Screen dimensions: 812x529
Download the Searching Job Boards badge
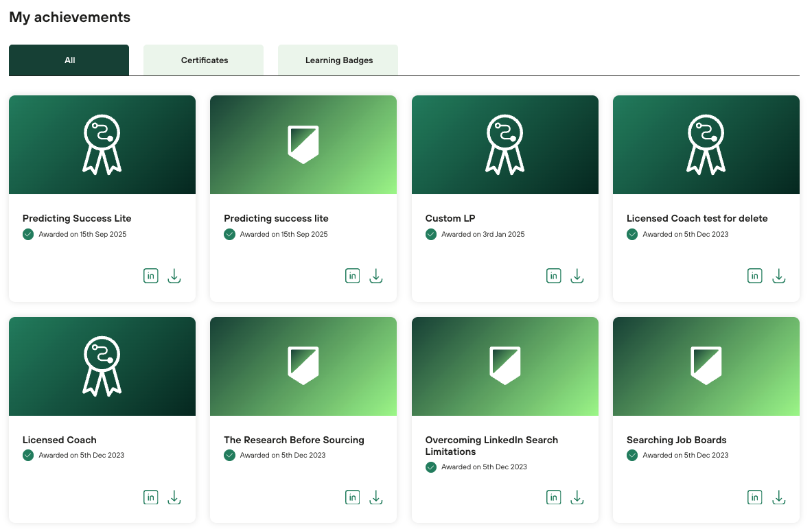pos(778,497)
